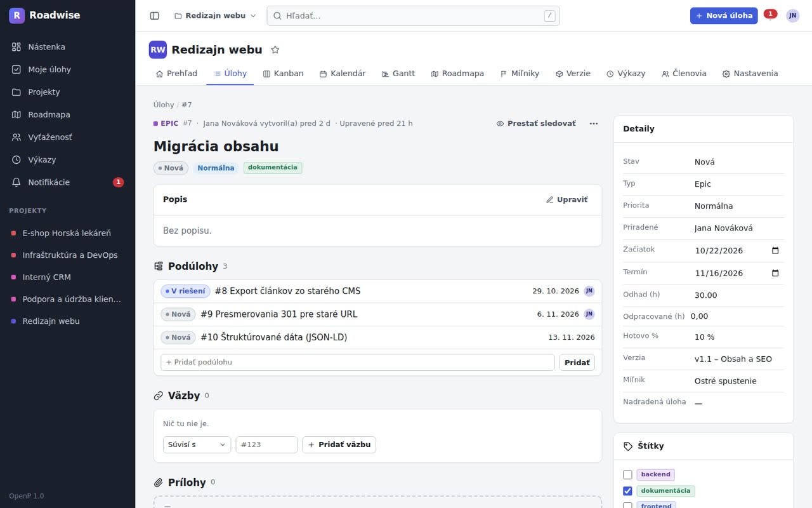Switch to the Gantt tab

click(398, 74)
